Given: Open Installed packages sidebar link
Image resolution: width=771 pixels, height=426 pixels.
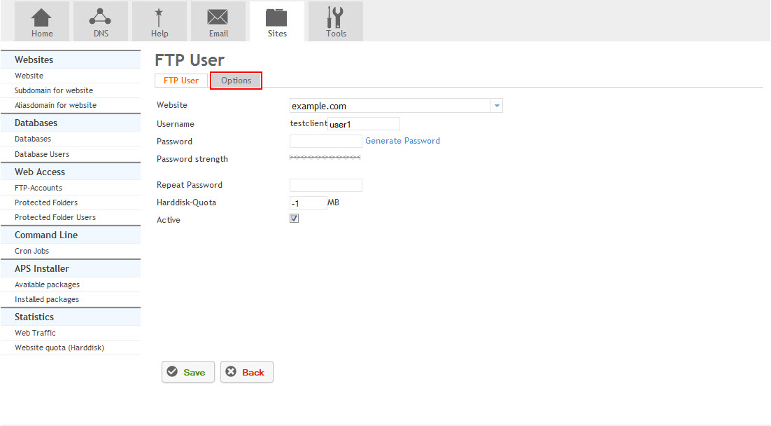Looking at the screenshot, I should click(x=47, y=300).
